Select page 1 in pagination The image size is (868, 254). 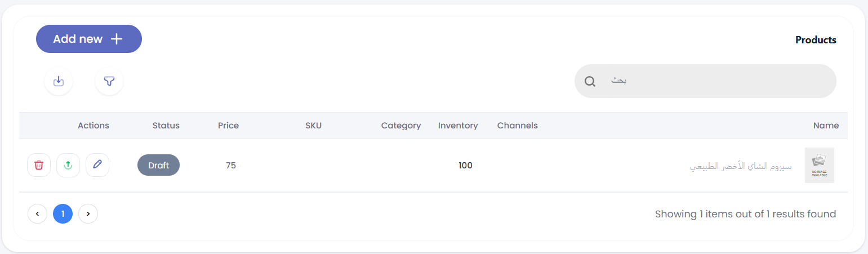(x=63, y=213)
